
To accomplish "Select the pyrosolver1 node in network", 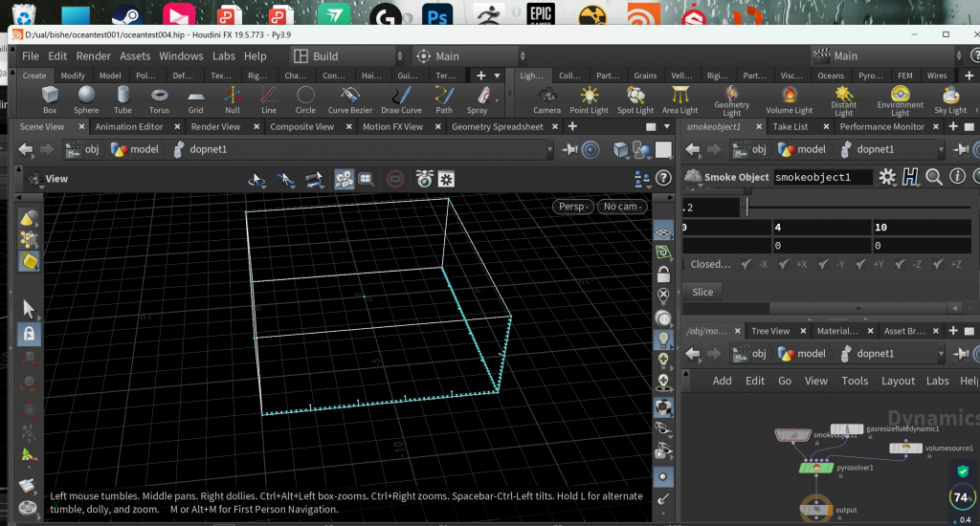I will [815, 468].
